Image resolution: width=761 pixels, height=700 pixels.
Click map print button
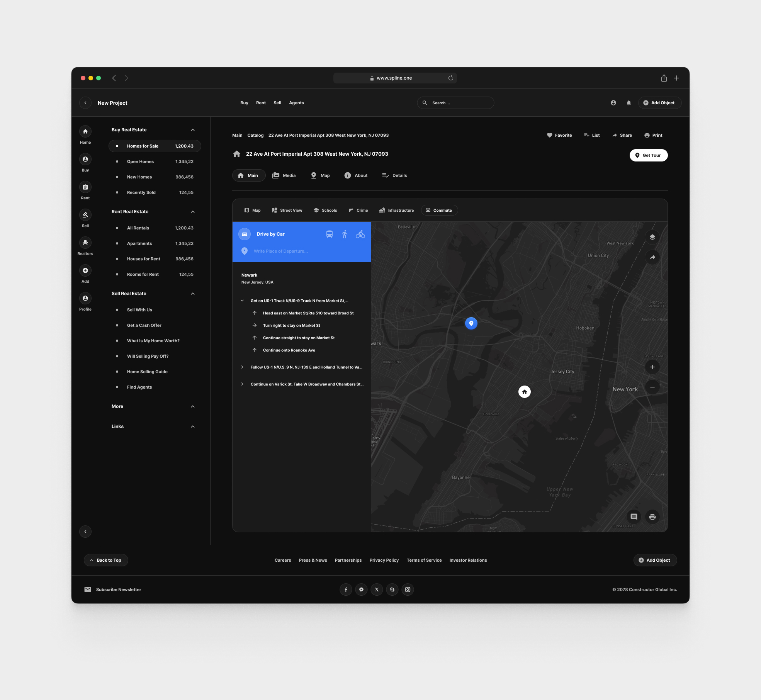click(652, 517)
